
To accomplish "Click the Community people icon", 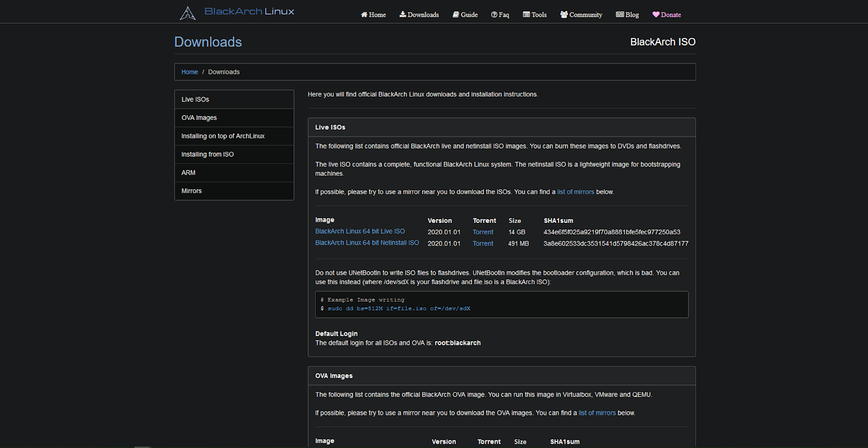I will click(x=564, y=15).
